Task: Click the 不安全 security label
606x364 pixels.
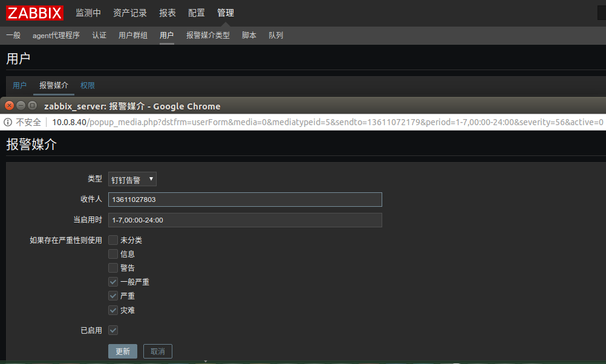Action: [x=28, y=122]
